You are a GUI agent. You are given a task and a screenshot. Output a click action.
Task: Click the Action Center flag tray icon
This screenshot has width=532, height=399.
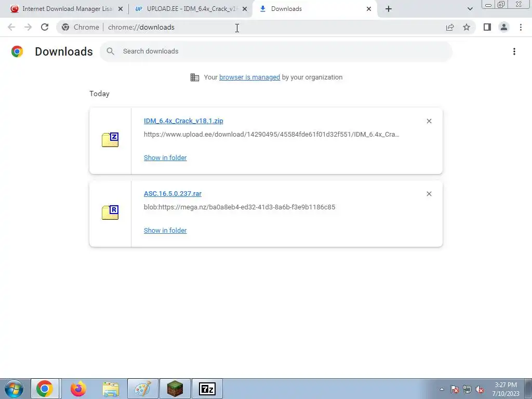[x=455, y=389]
